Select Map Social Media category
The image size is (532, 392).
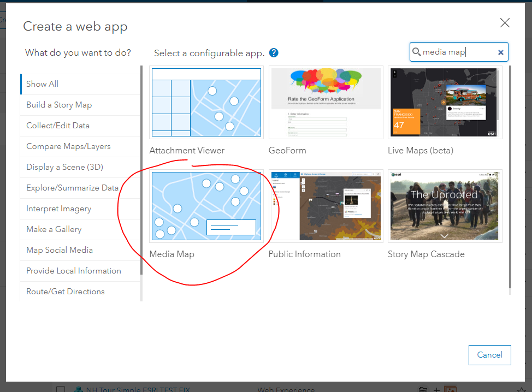[80, 250]
